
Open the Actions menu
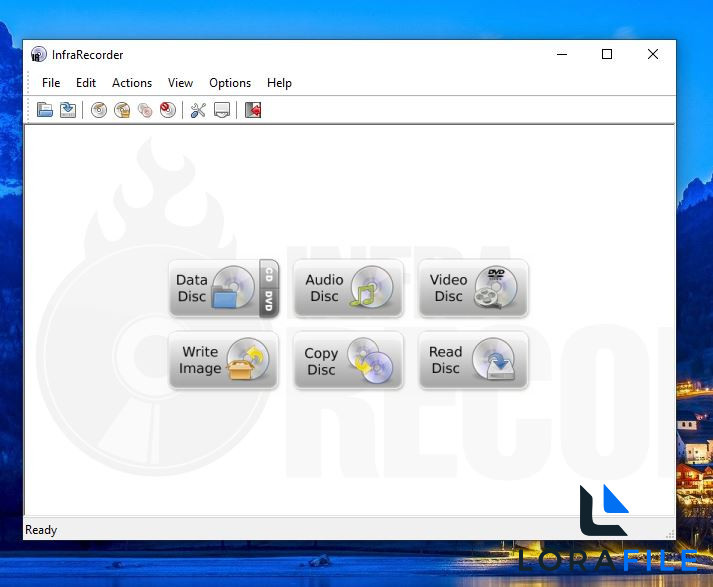[132, 83]
